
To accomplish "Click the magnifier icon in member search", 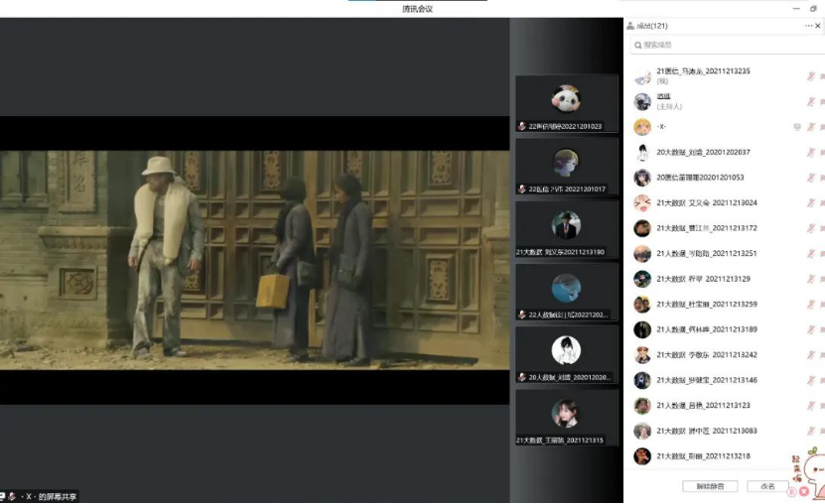I will coord(637,46).
